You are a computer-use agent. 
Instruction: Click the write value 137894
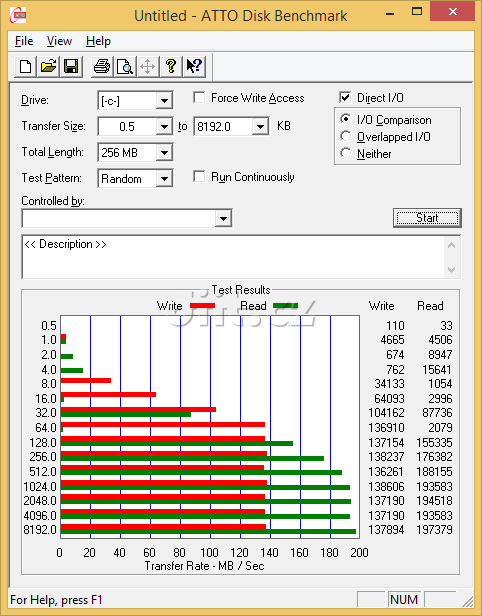coord(386,530)
